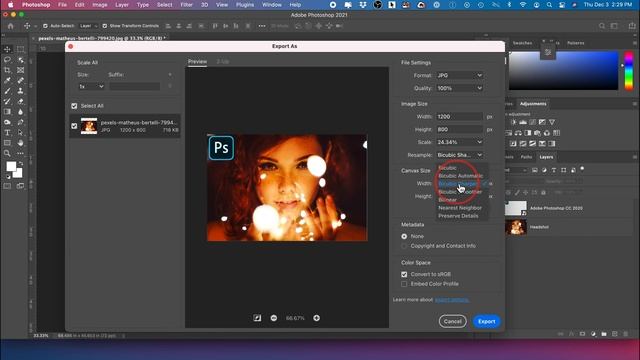The height and width of the screenshot is (360, 640).
Task: Add a Levels adjustment
Action: [x=523, y=122]
